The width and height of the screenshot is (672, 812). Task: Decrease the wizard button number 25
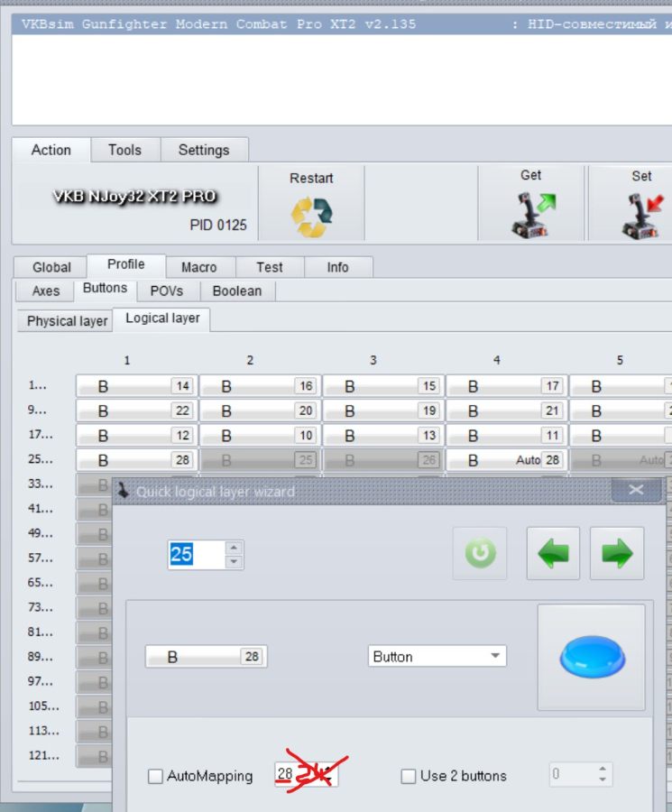234,561
